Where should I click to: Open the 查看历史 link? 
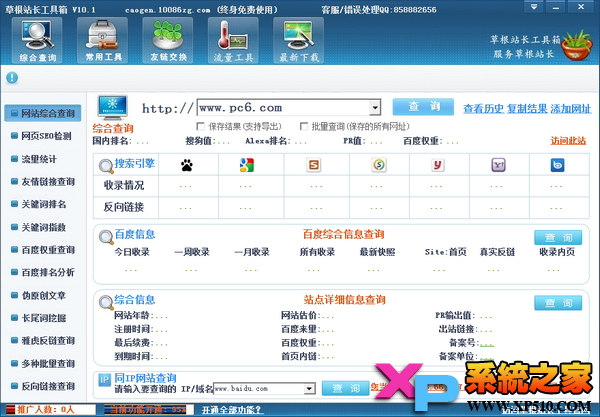coord(483,109)
